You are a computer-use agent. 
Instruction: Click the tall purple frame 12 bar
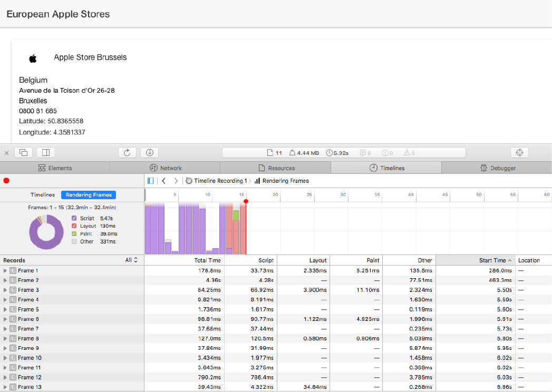(222, 228)
